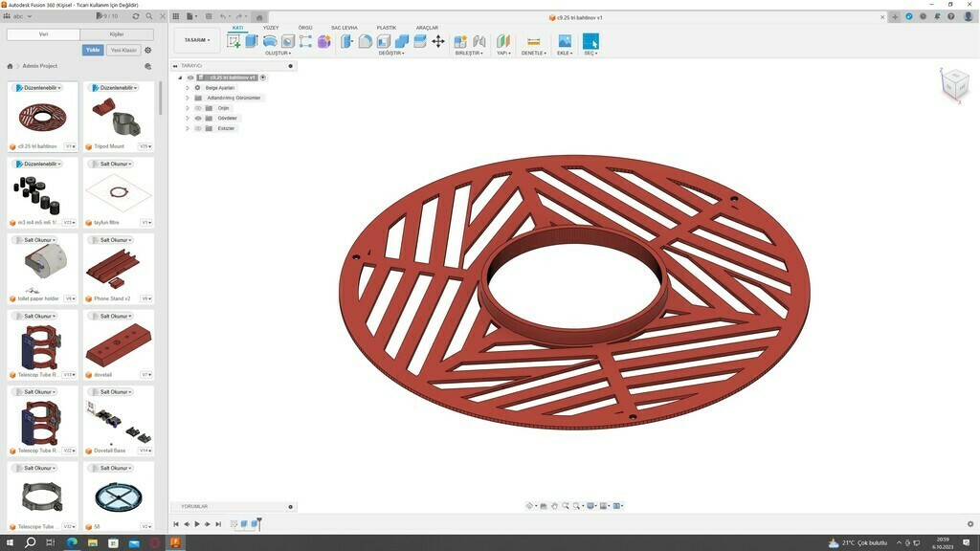
Task: Open the TASARIM workspace dropdown
Action: tap(195, 39)
